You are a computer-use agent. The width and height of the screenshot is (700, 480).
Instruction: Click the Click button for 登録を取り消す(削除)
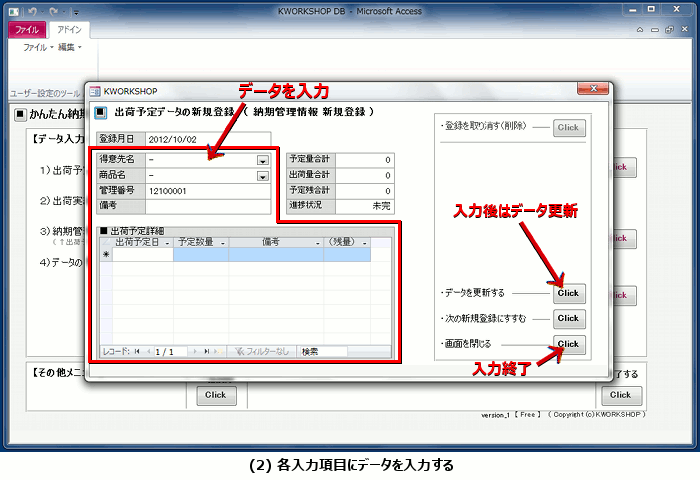coord(569,128)
